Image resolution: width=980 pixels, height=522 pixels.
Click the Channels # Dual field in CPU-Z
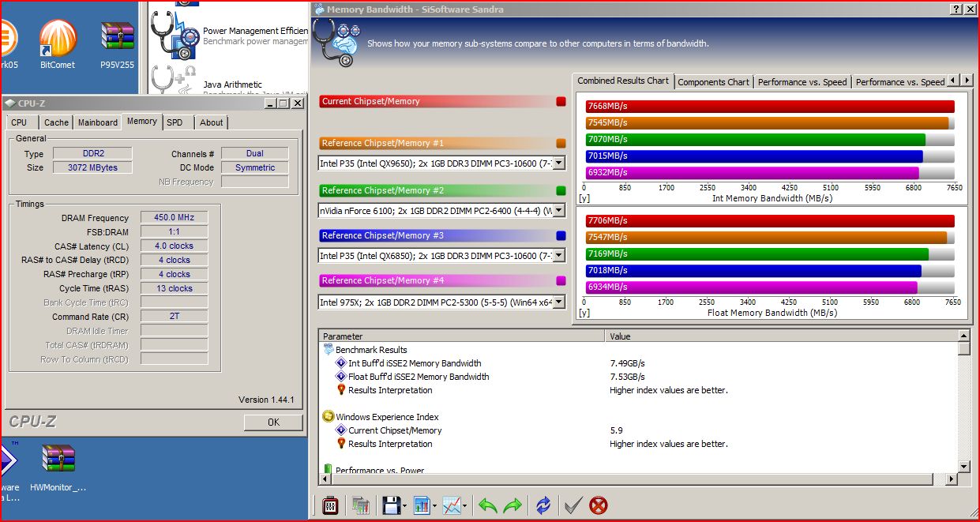coord(255,153)
